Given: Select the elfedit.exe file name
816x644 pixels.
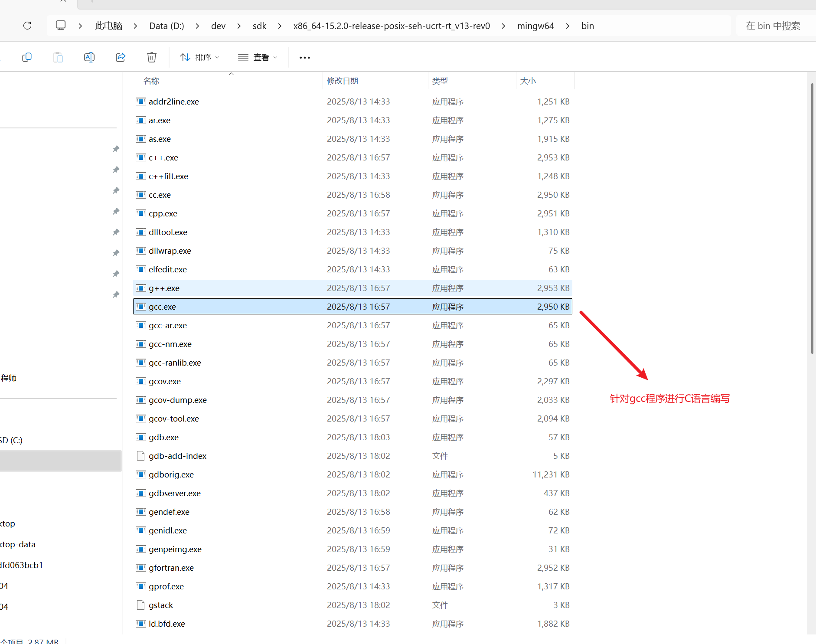Looking at the screenshot, I should point(168,269).
